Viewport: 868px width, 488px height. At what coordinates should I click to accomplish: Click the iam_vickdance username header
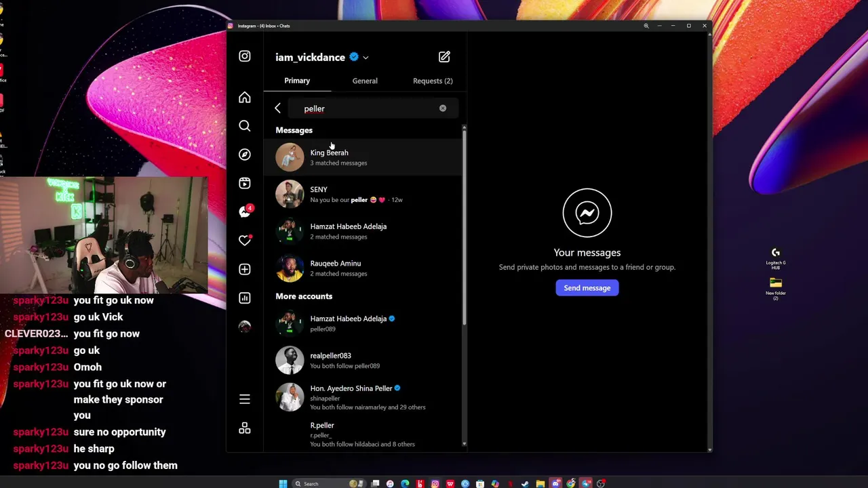pyautogui.click(x=310, y=58)
